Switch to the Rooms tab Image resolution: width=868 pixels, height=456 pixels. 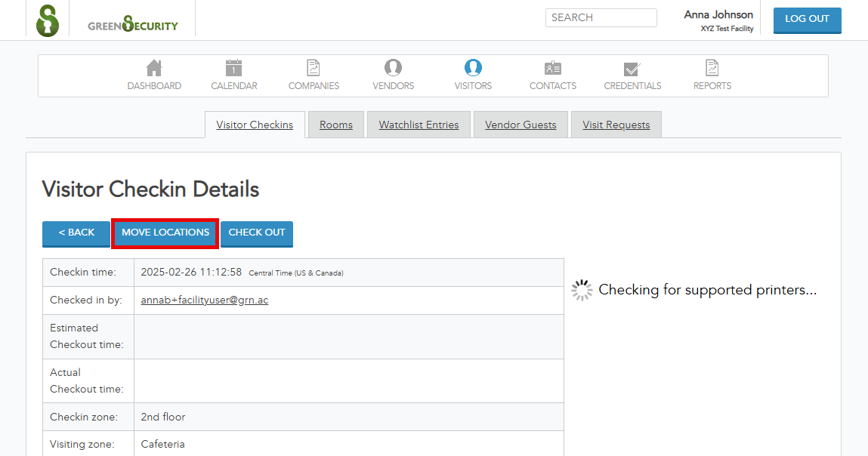pyautogui.click(x=336, y=125)
